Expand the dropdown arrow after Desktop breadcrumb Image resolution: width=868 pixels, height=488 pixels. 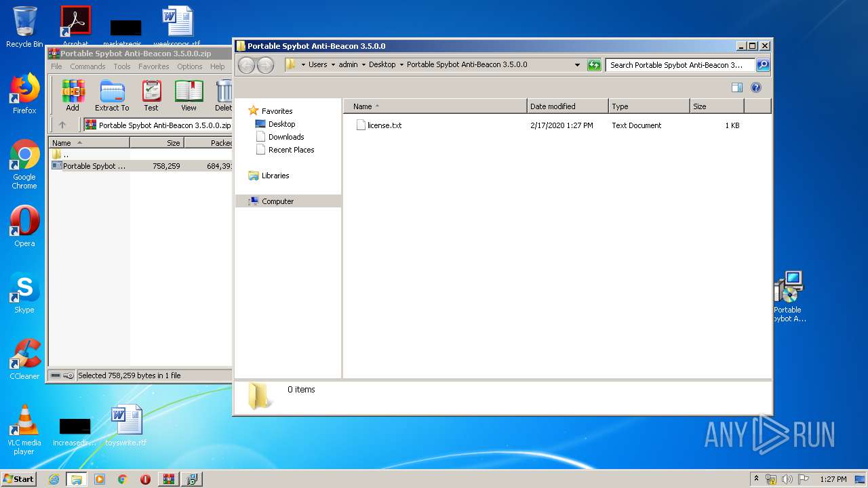(x=401, y=65)
